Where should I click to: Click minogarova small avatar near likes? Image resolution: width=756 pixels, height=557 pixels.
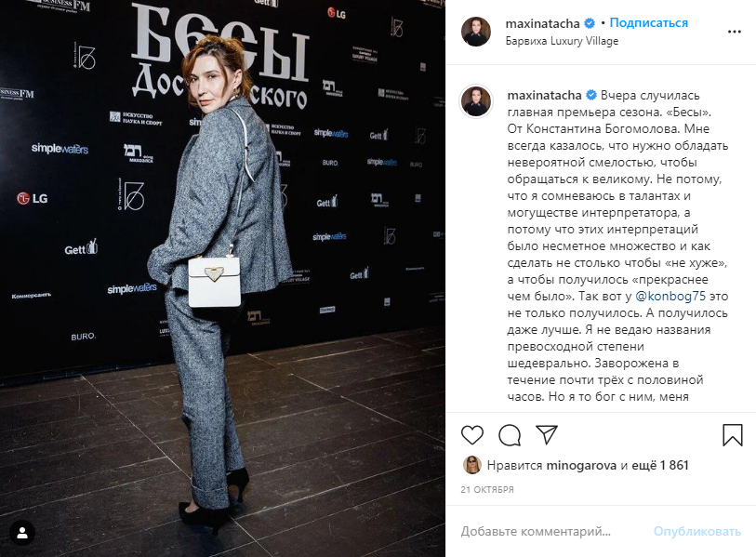(471, 465)
